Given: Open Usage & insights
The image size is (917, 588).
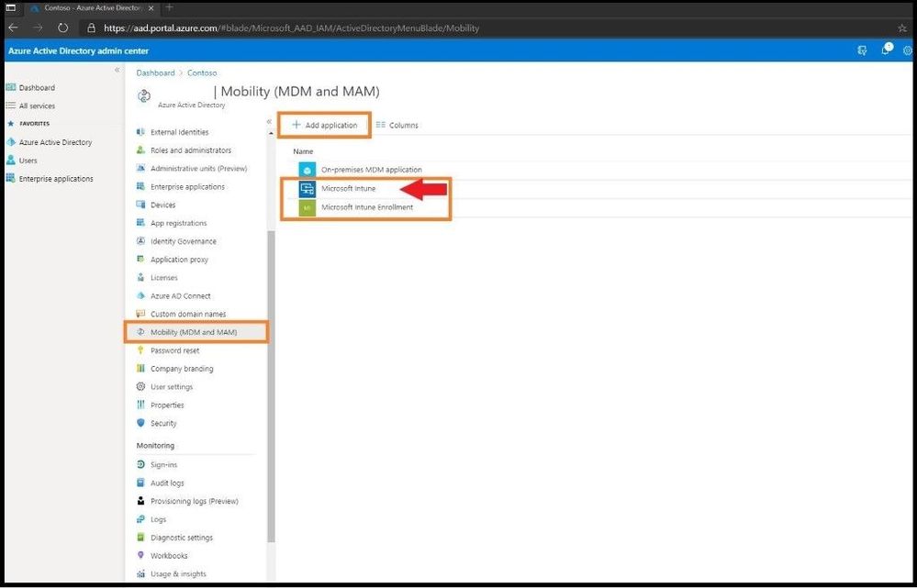Looking at the screenshot, I should pos(178,573).
